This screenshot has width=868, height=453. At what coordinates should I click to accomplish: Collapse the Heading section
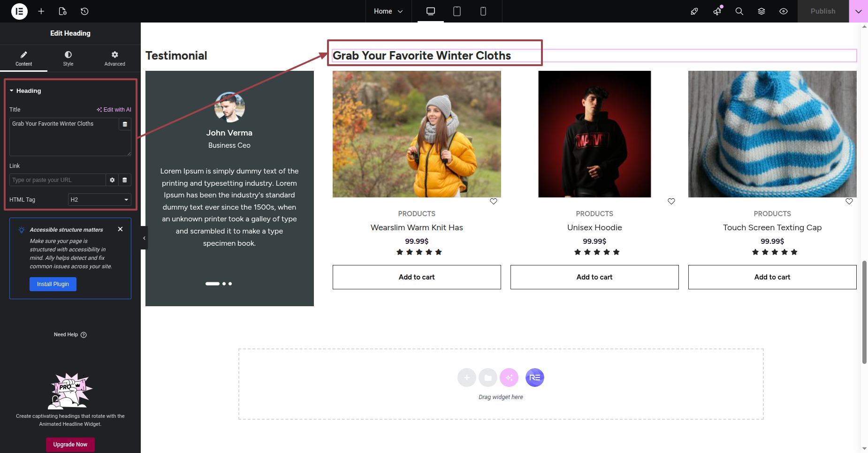pos(12,91)
